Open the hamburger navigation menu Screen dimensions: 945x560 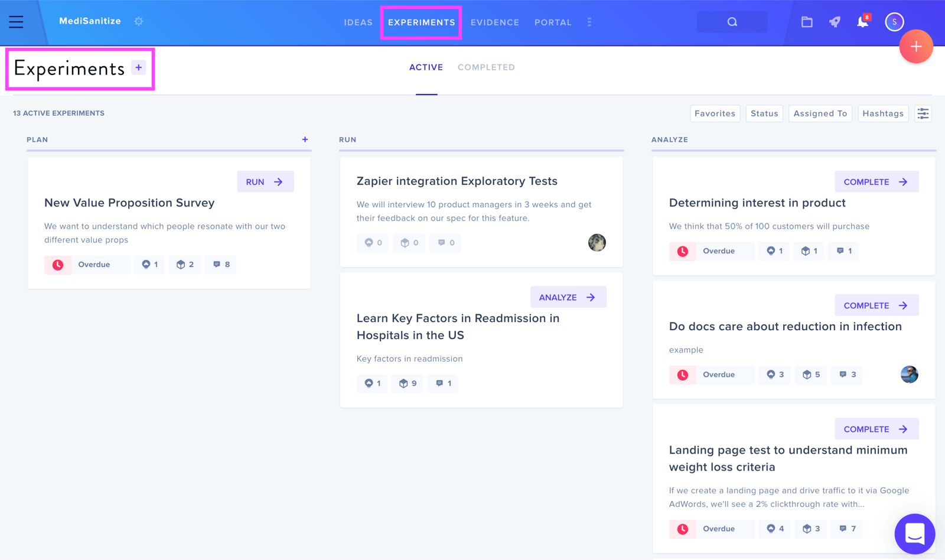[16, 22]
